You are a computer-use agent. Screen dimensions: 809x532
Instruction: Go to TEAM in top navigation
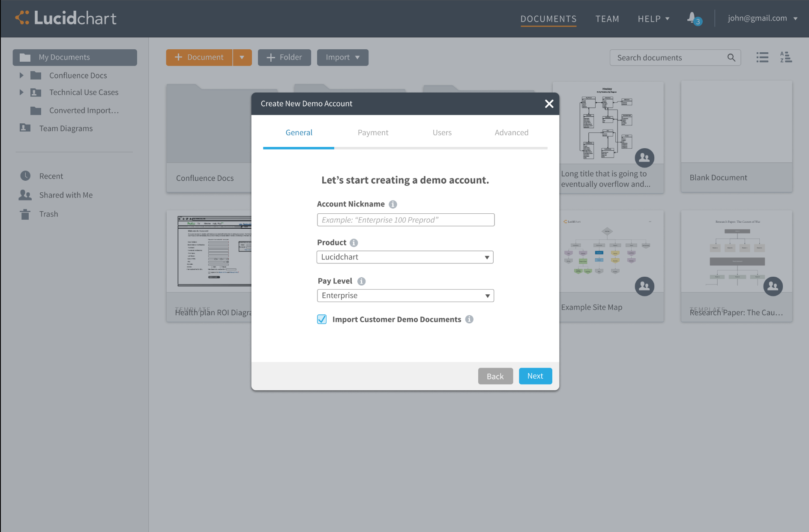[x=607, y=19]
